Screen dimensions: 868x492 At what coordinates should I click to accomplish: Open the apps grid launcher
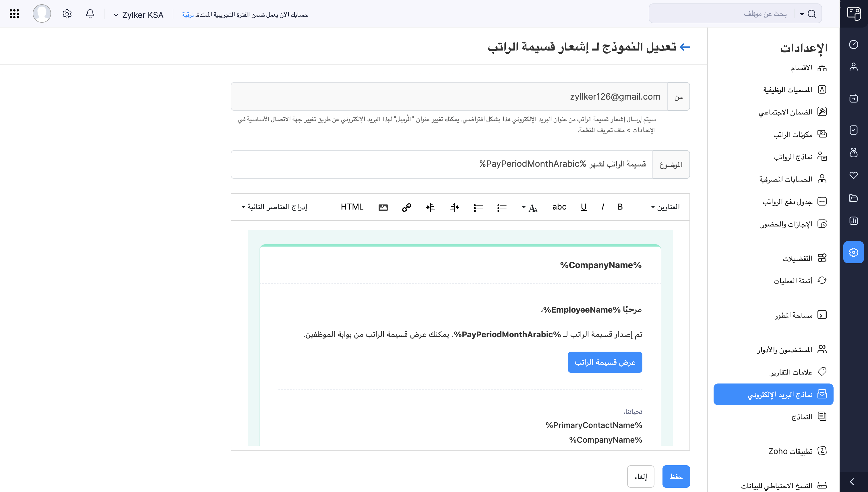pyautogui.click(x=14, y=13)
